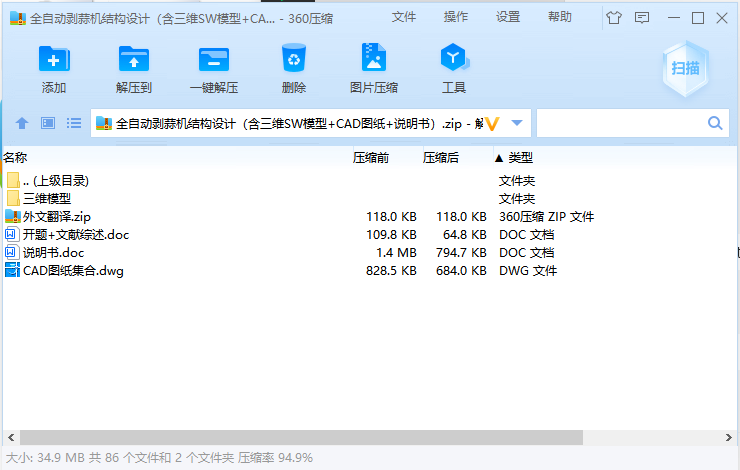The height and width of the screenshot is (470, 740).
Task: Open the 图片压缩 image compression tool
Action: pyautogui.click(x=374, y=58)
